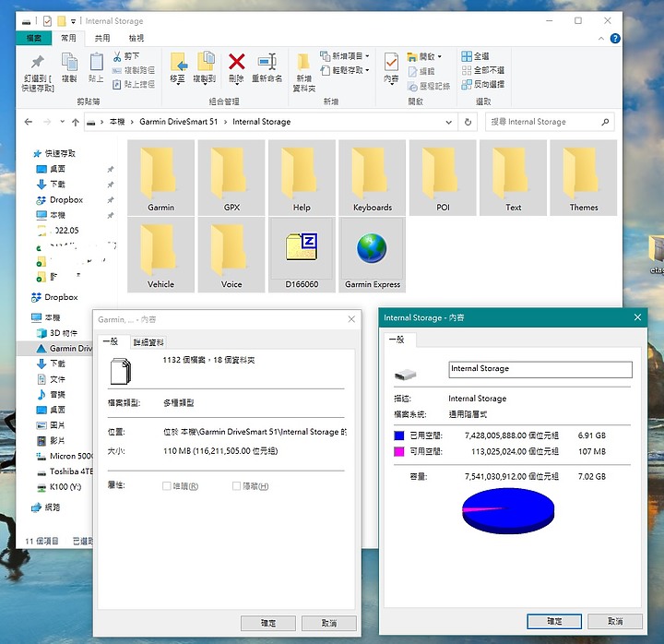Switch to the View ribbon tab

pyautogui.click(x=136, y=39)
